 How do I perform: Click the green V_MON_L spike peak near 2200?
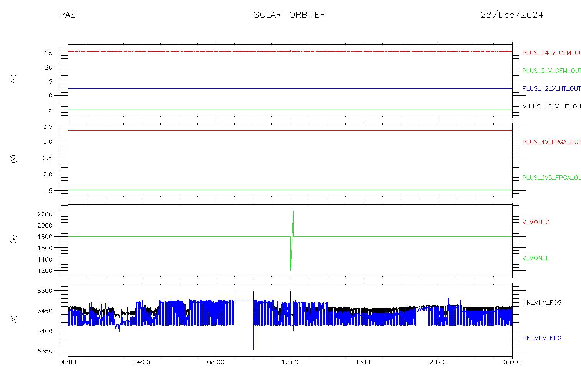point(293,212)
